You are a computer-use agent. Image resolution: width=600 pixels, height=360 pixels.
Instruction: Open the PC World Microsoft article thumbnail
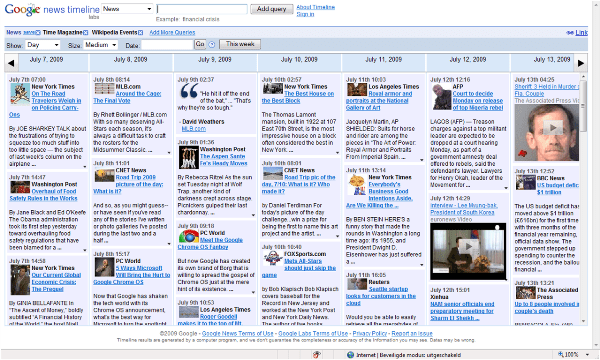[x=104, y=267]
